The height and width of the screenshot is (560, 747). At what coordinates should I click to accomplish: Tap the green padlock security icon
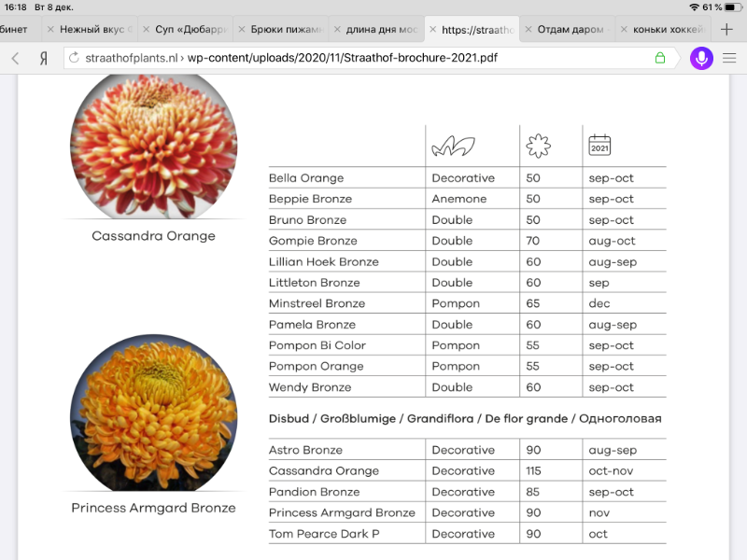pyautogui.click(x=660, y=58)
